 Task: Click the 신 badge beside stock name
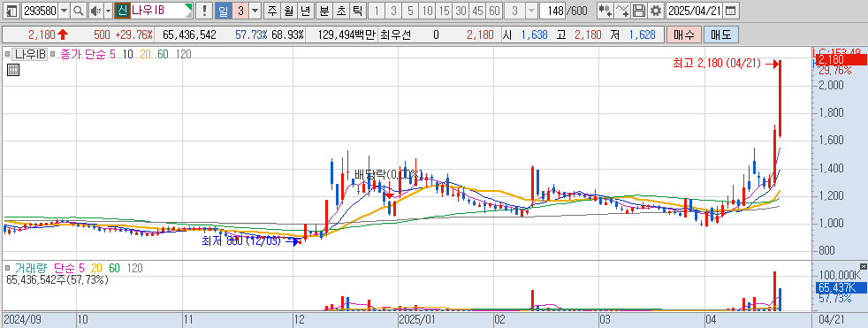(122, 10)
